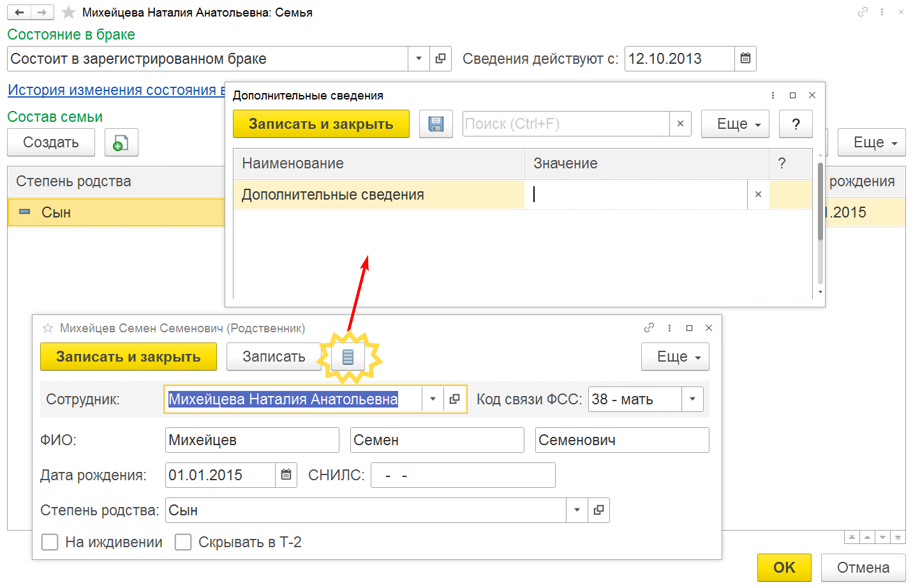The height and width of the screenshot is (588, 913).
Task: Open the calendar picker for Дата рождения
Action: pos(286,475)
